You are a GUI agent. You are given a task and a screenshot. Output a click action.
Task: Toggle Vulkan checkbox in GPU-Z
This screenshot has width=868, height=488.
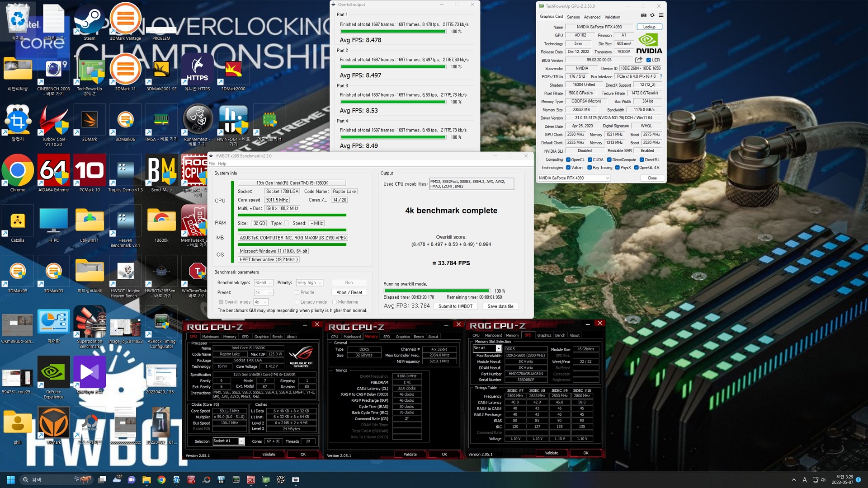568,168
